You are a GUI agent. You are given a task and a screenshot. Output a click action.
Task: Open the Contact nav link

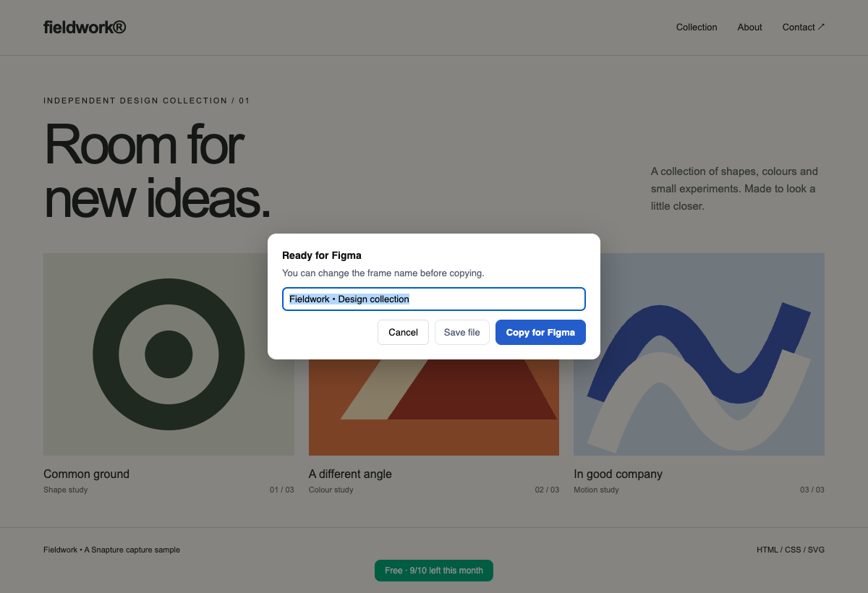804,27
